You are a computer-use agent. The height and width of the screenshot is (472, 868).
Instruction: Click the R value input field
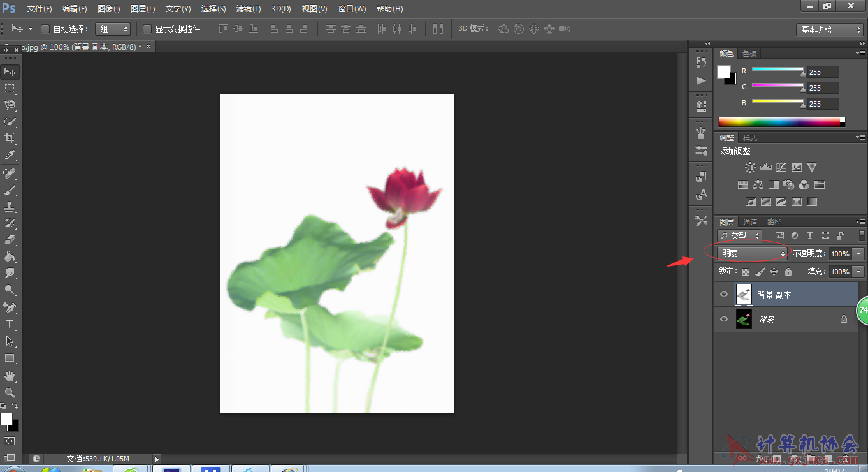pyautogui.click(x=823, y=72)
